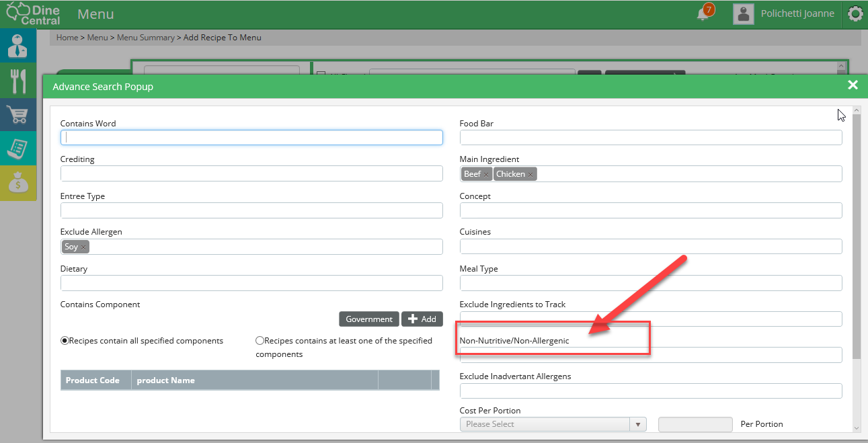868x443 pixels.
Task: Click inside the Contains Word text field
Action: [x=251, y=137]
